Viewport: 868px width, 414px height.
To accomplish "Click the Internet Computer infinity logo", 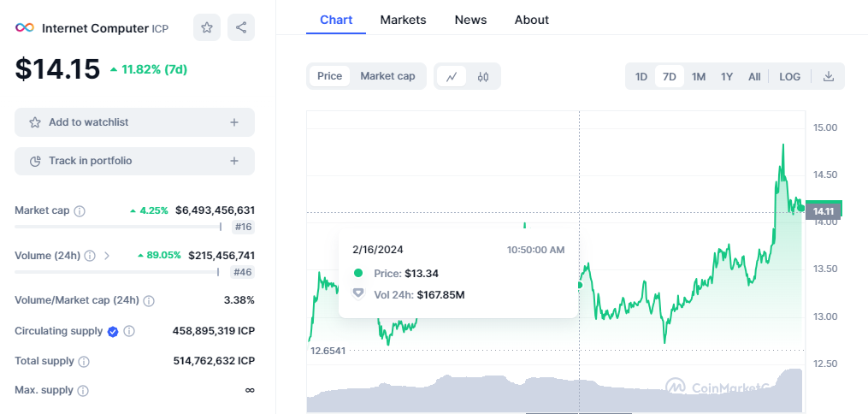I will (x=24, y=27).
